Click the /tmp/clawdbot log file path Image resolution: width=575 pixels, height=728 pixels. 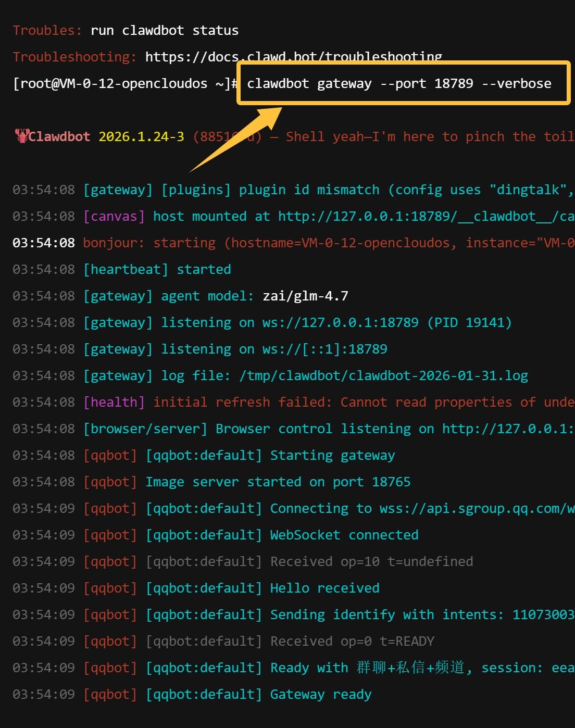(383, 375)
